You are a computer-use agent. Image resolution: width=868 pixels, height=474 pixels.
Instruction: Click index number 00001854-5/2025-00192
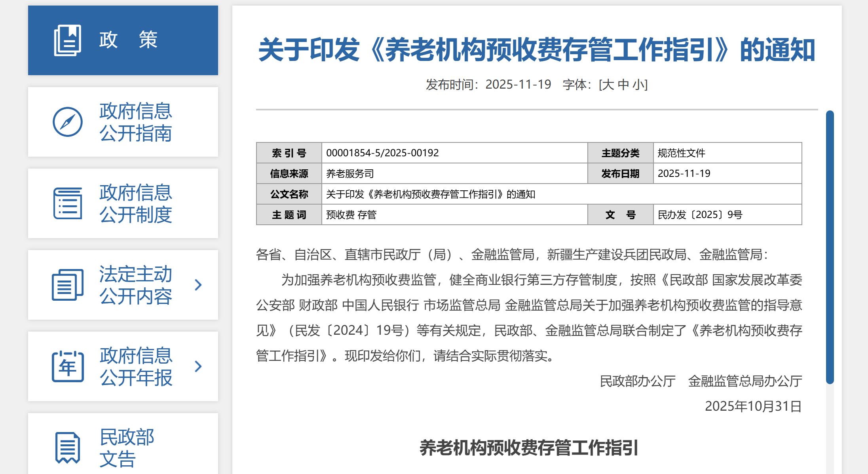(382, 153)
